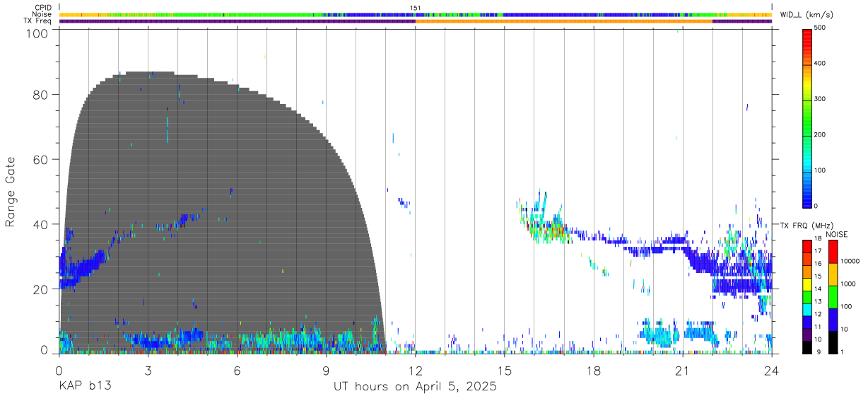Click the WID (km/s) colorbar title

[808, 15]
